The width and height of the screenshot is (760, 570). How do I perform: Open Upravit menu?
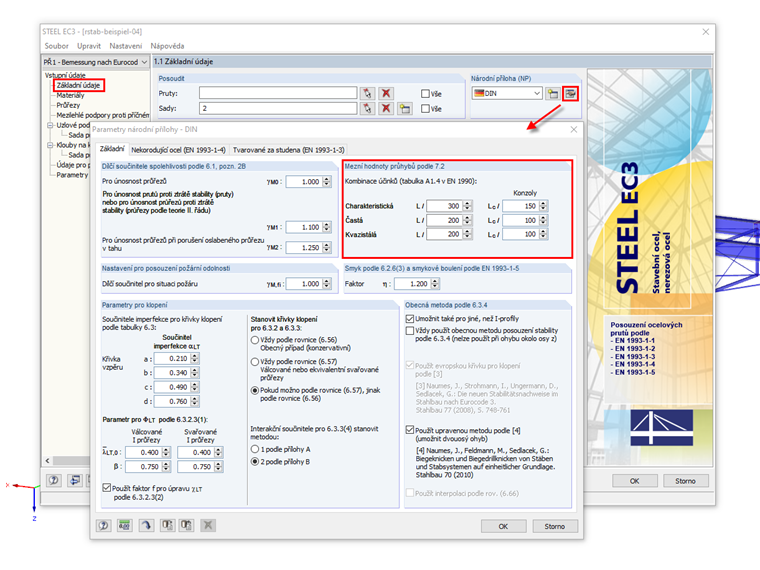click(x=89, y=46)
